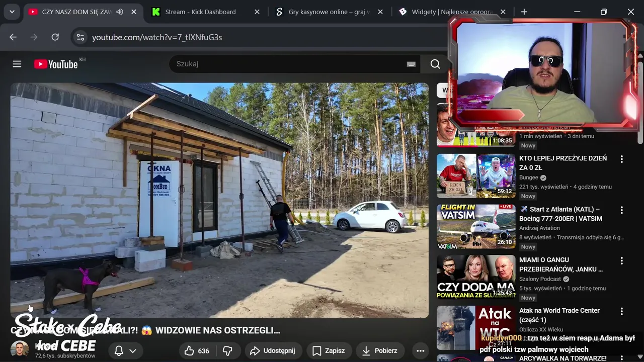Close the Gry kasynowe online tab
Viewport: 644px width, 362px height.
(380, 12)
